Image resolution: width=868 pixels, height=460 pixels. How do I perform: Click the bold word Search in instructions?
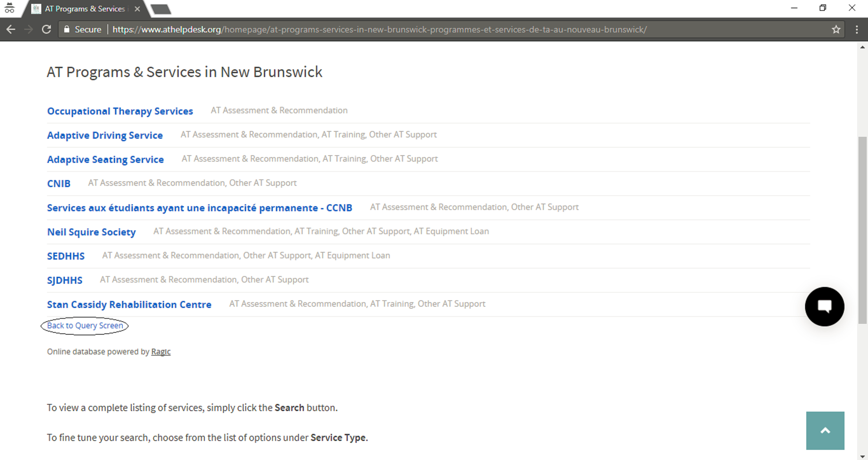pyautogui.click(x=289, y=408)
